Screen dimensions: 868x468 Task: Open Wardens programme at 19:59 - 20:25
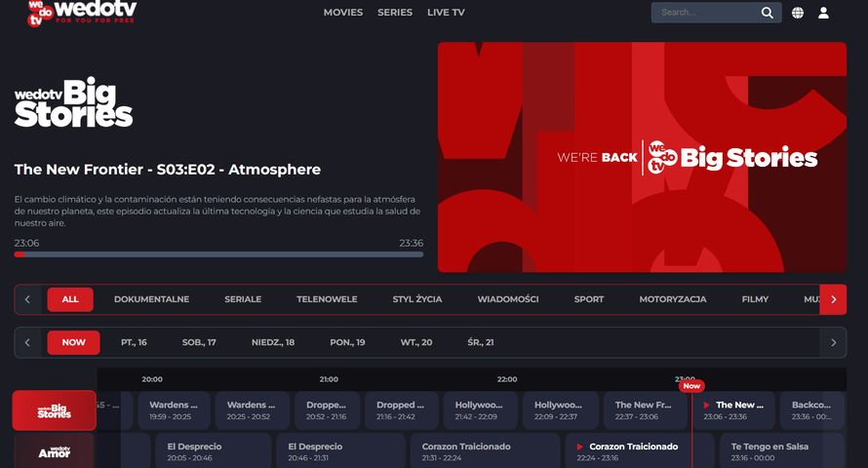pos(175,410)
